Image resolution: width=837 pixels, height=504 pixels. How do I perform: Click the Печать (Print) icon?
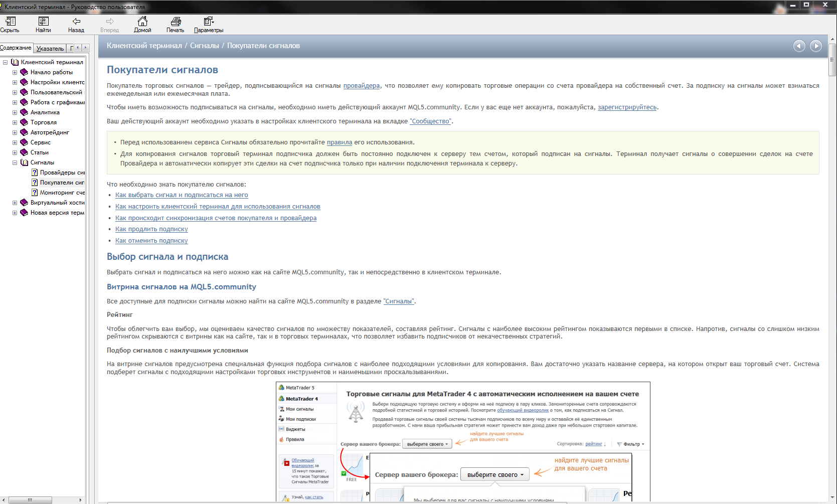click(x=176, y=22)
